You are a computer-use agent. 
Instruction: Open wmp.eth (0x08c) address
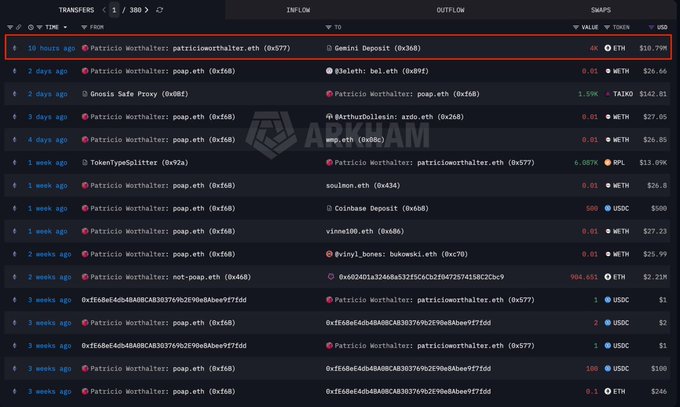point(355,140)
